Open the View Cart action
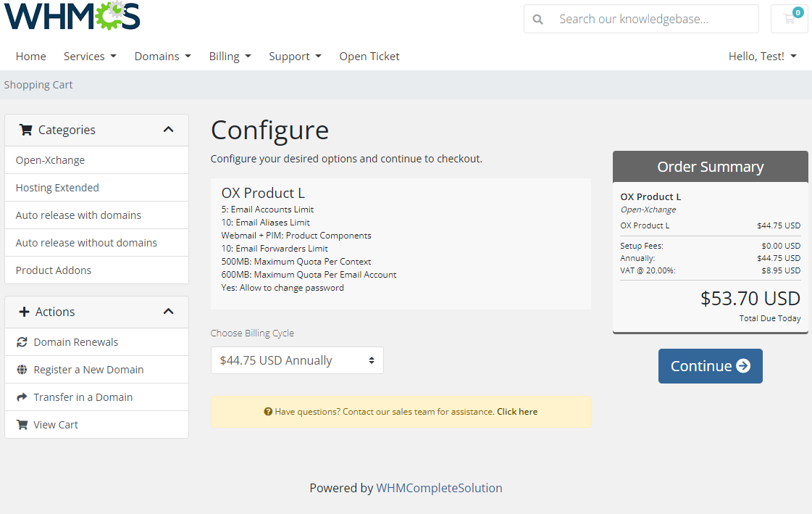 [x=96, y=424]
